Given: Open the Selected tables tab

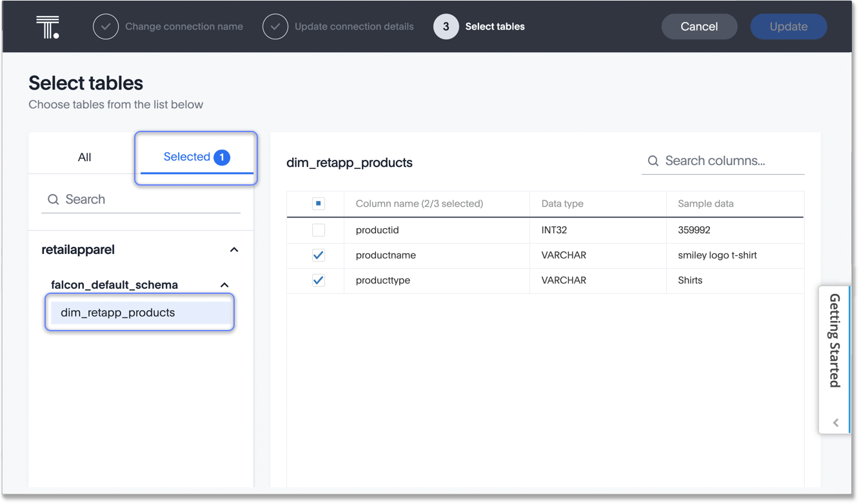Looking at the screenshot, I should click(x=187, y=157).
